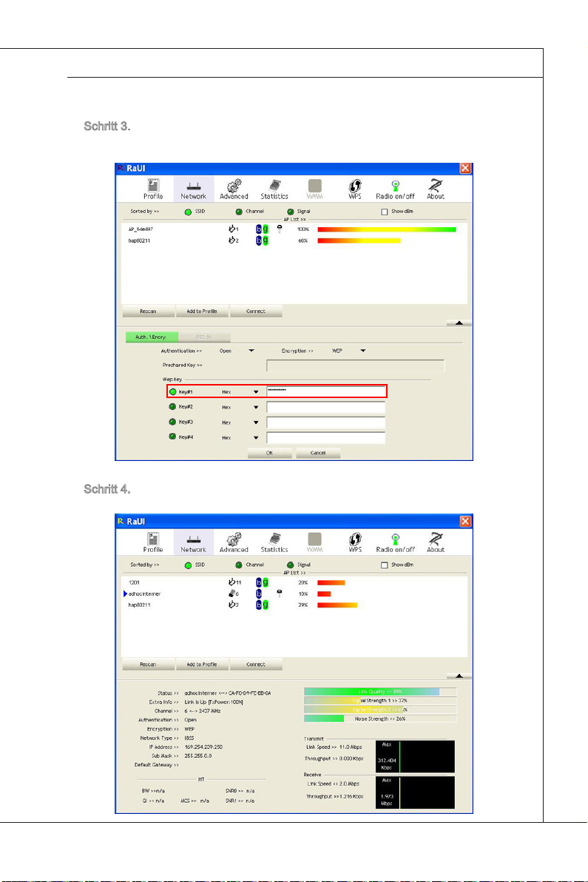Click WMM icon in Schritt 4 window
The image size is (588, 882).
(x=315, y=542)
